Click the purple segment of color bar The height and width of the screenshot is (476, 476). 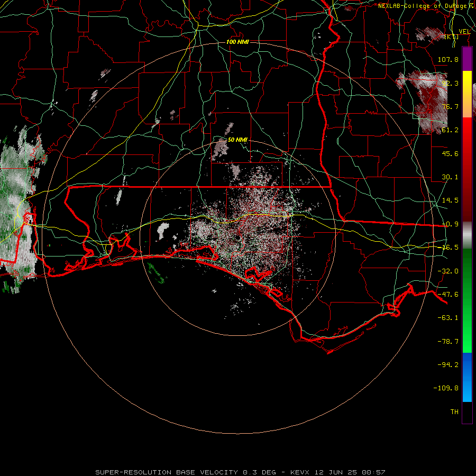point(467,59)
